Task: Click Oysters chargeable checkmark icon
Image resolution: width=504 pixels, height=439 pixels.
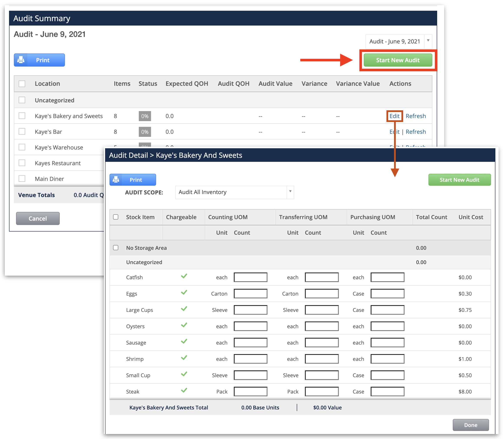Action: (184, 325)
